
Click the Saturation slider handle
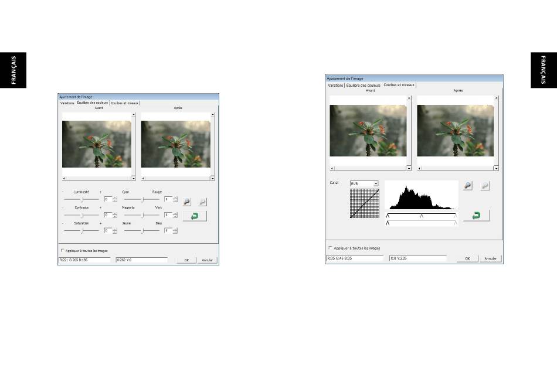tap(83, 231)
